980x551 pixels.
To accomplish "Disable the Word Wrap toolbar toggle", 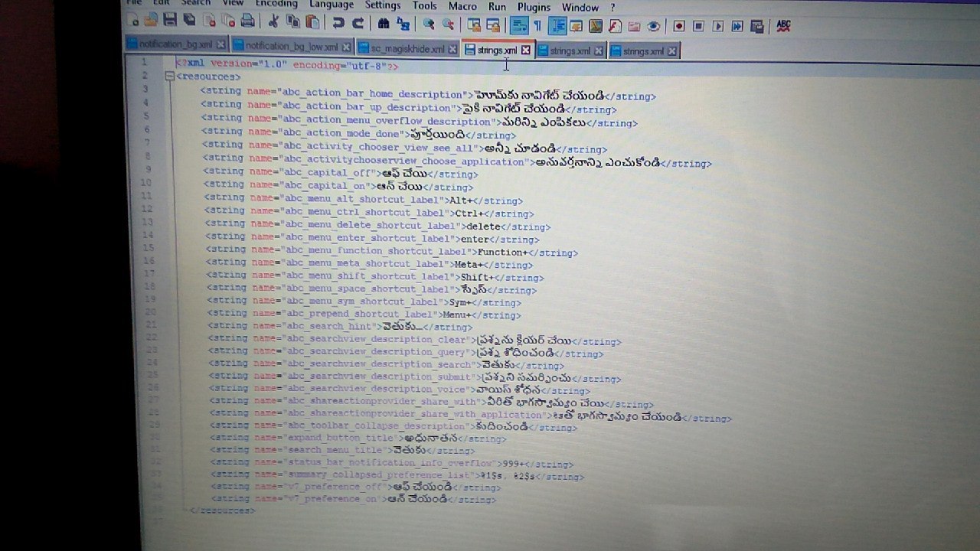I will [x=519, y=25].
